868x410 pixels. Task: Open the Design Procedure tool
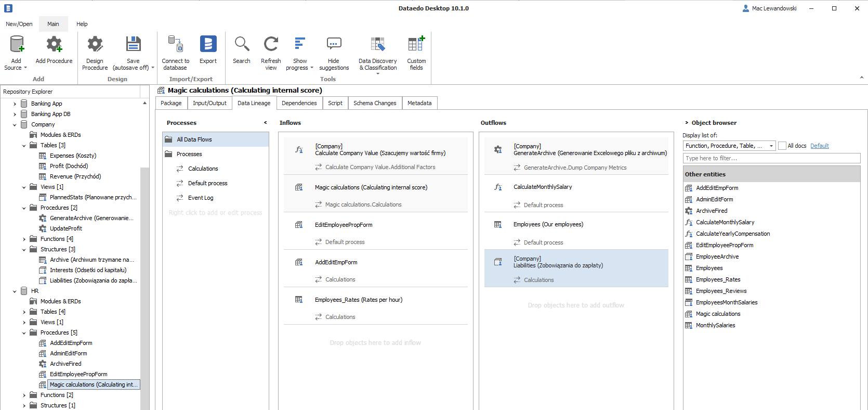(95, 45)
